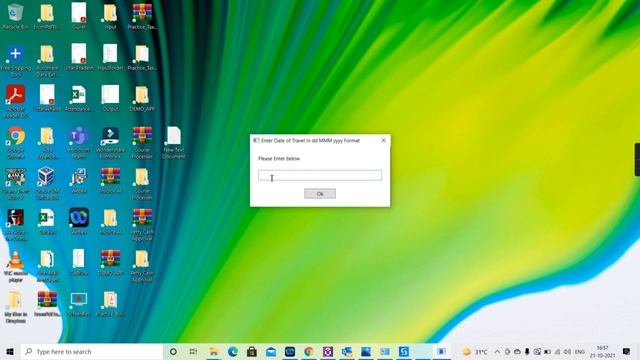Viewport: 640px width, 360px height.
Task: Open the Google Chrome desktop shortcut
Action: coord(16,142)
